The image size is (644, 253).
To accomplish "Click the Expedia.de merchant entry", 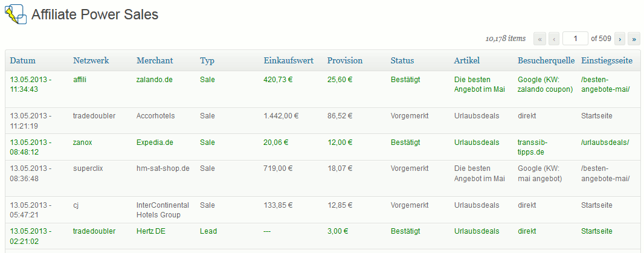I will pyautogui.click(x=155, y=143).
